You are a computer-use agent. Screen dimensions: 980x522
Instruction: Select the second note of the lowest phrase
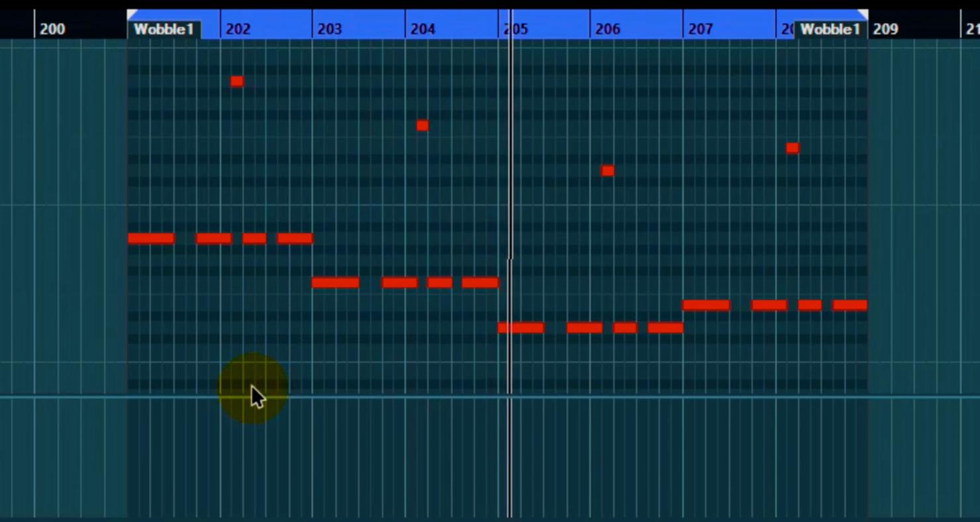pyautogui.click(x=585, y=327)
